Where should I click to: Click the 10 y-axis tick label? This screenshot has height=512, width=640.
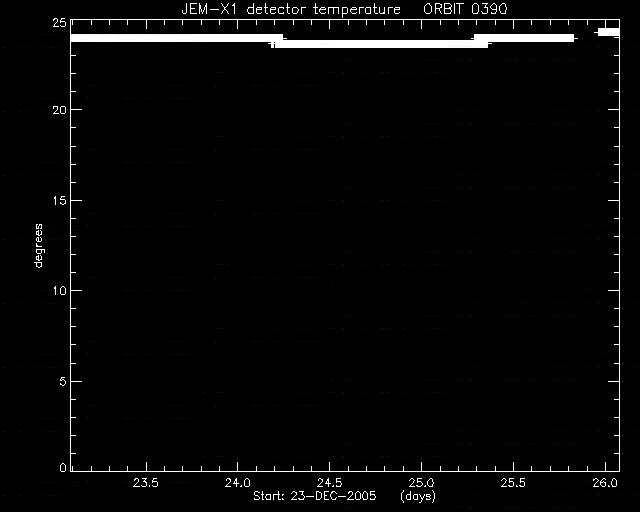[60, 291]
